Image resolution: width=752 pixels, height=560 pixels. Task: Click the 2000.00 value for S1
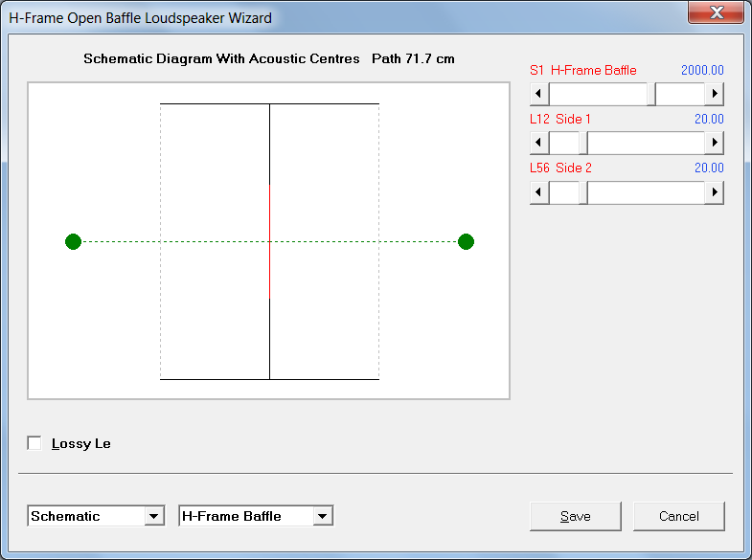(x=702, y=70)
